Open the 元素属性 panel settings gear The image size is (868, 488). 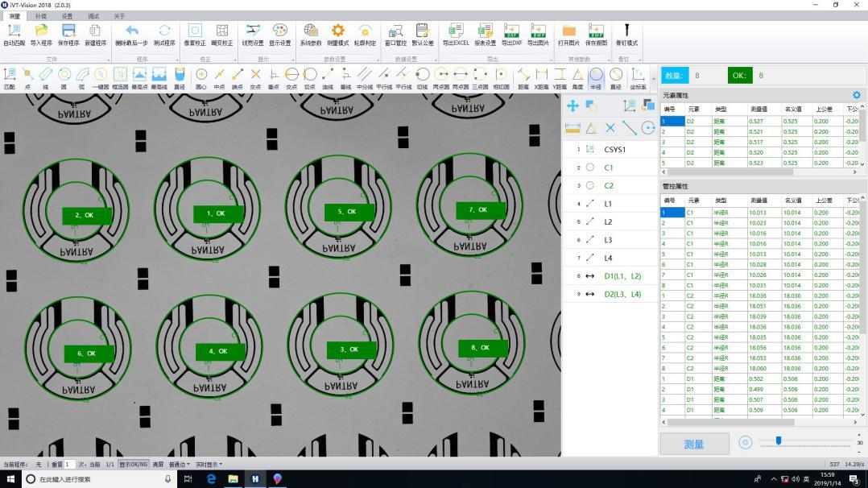point(856,96)
